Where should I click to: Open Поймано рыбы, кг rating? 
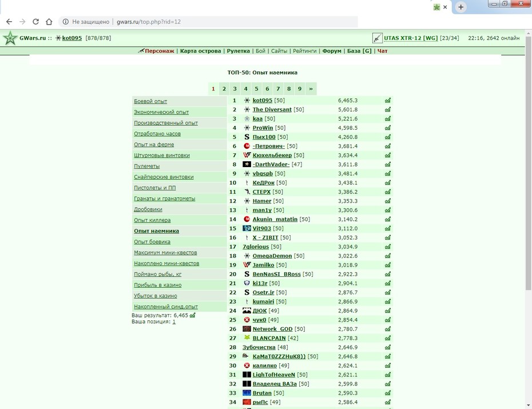[157, 275]
